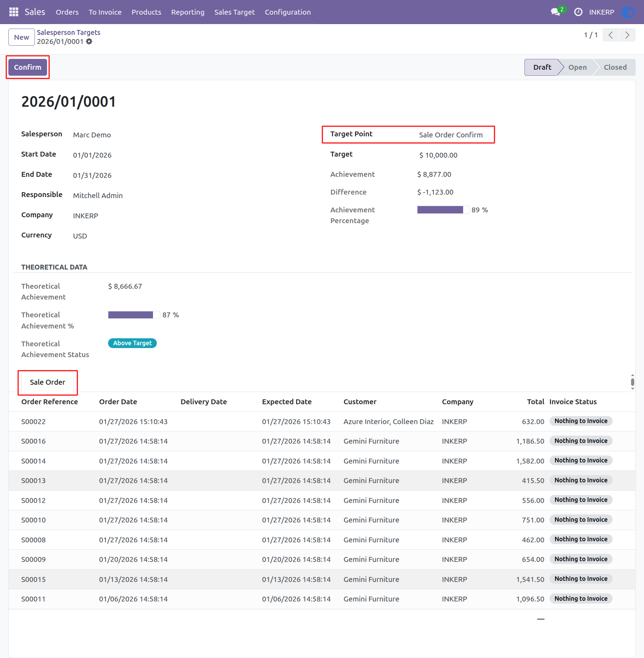Go to next record arrow
The width and height of the screenshot is (644, 658).
[627, 35]
